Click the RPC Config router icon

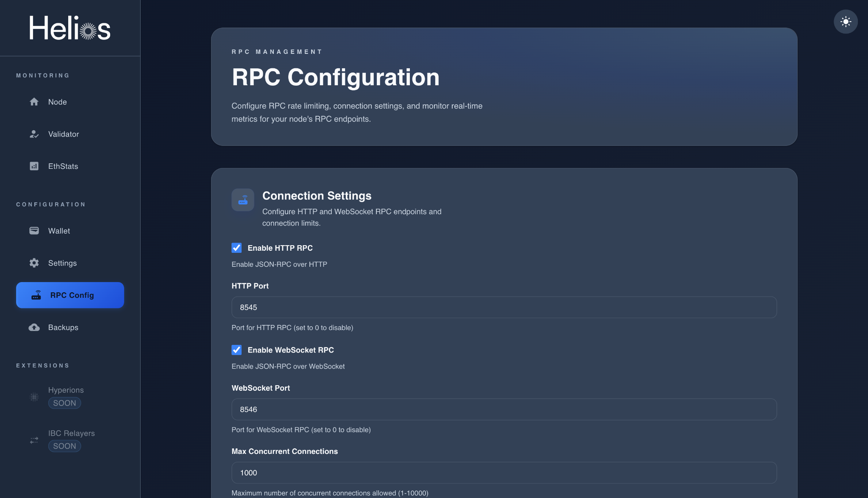(36, 295)
